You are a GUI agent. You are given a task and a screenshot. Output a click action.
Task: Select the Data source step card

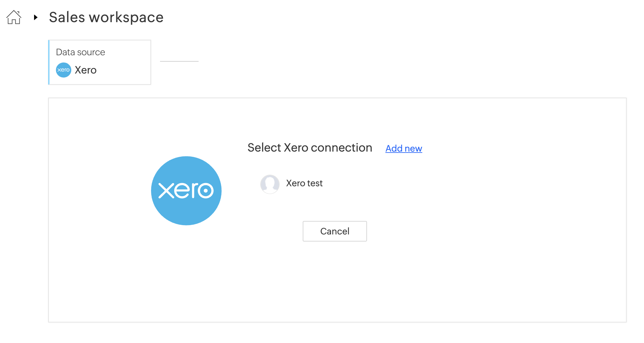click(100, 62)
